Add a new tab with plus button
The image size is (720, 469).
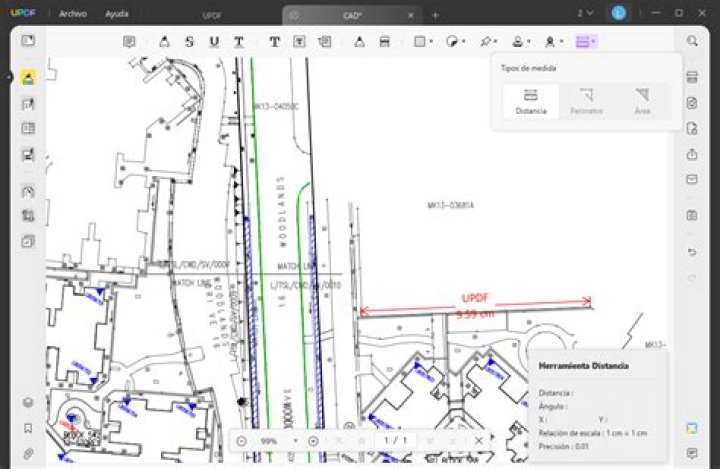pos(435,15)
